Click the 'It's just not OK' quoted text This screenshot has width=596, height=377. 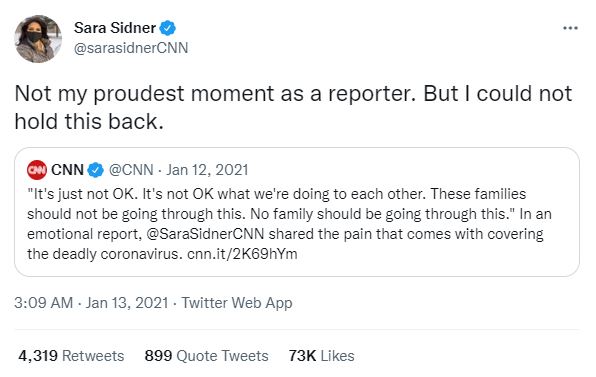click(x=289, y=224)
